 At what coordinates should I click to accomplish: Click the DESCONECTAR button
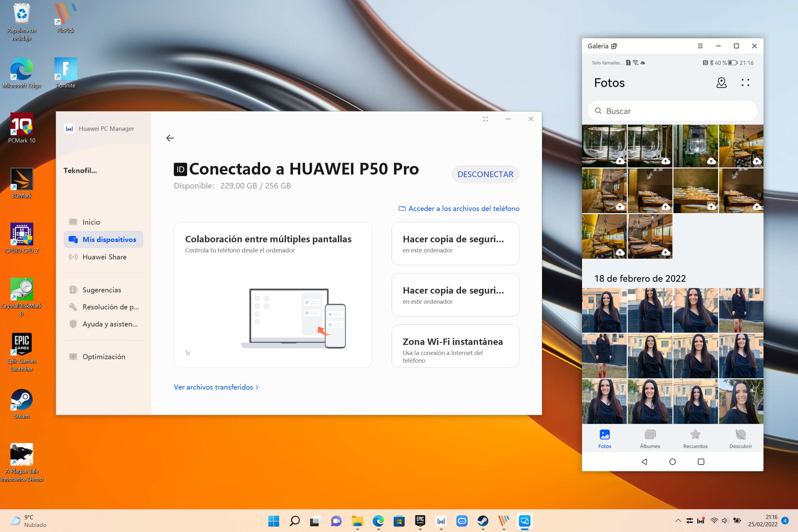pos(485,174)
